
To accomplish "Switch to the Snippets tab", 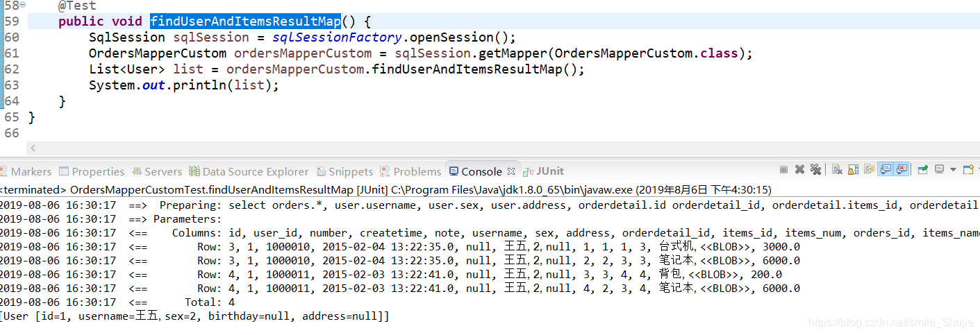I will 344,171.
